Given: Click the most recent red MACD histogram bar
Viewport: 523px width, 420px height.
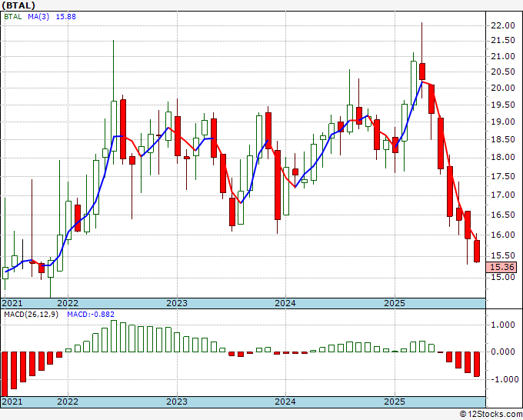Looking at the screenshot, I should (x=477, y=364).
